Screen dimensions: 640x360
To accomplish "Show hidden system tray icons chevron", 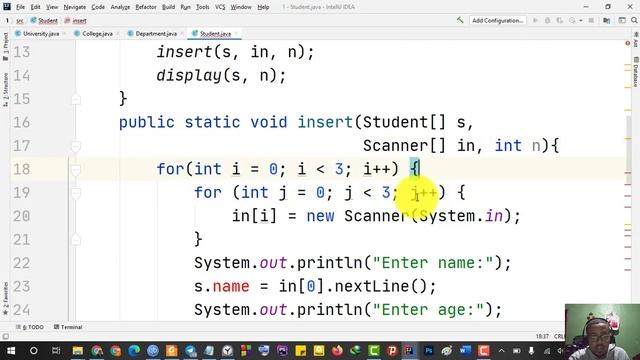I will [x=501, y=351].
